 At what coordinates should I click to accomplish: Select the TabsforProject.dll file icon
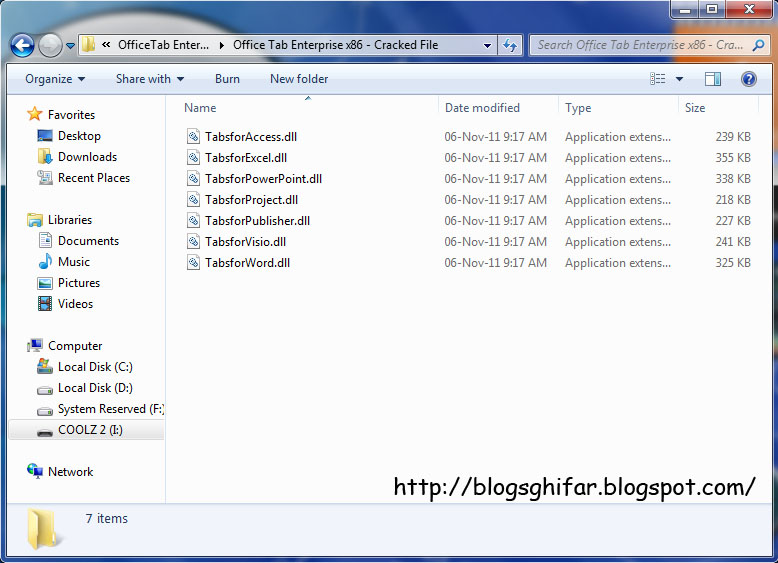point(194,200)
